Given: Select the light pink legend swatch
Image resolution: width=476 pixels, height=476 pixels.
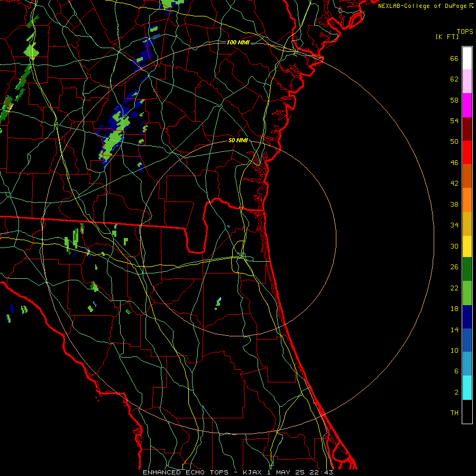Looking at the screenshot, I should pyautogui.click(x=467, y=81).
